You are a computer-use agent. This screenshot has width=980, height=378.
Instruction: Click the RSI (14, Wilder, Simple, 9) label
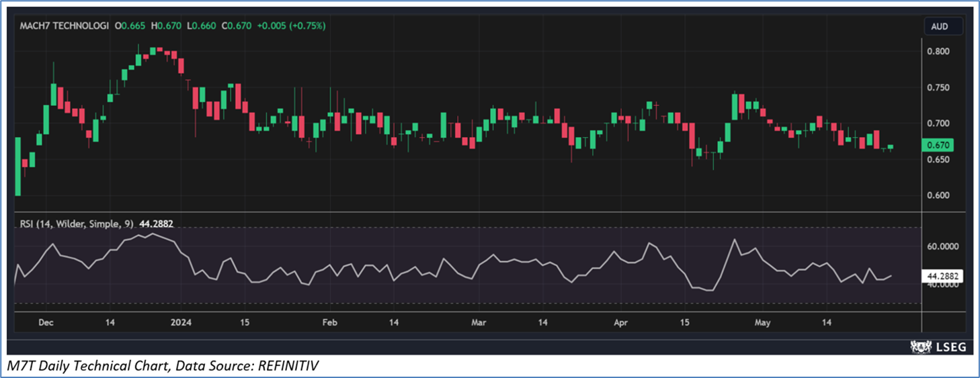tap(77, 224)
